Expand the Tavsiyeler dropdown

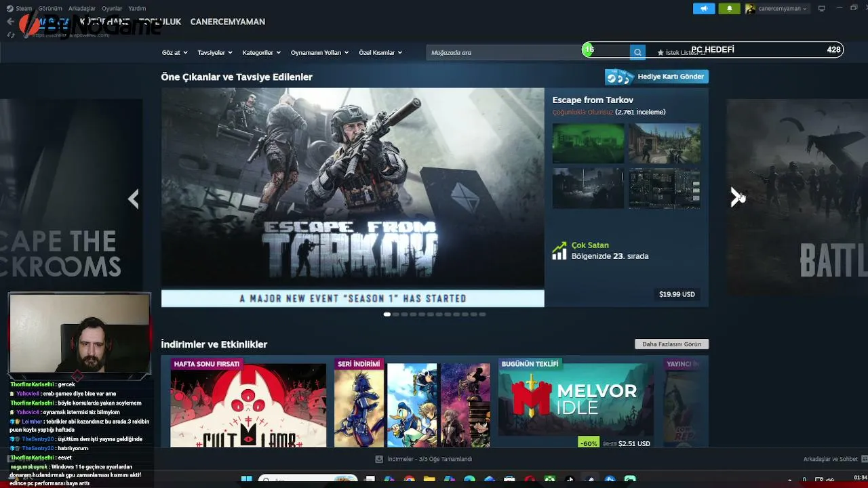(x=215, y=52)
